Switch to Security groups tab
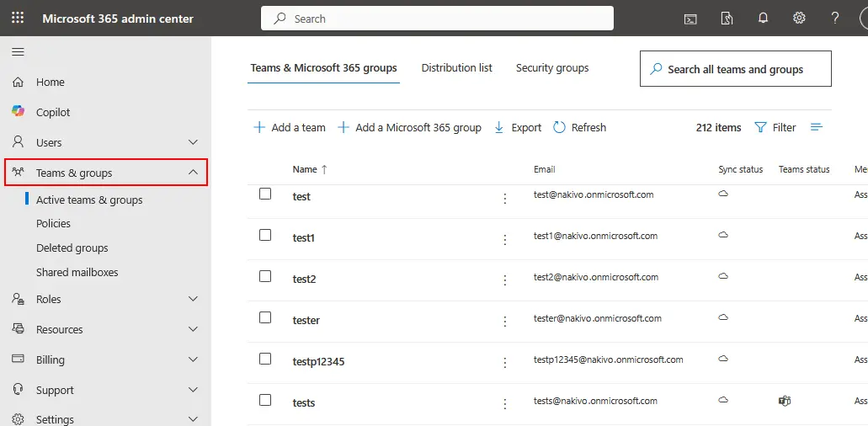The image size is (868, 426). tap(552, 68)
